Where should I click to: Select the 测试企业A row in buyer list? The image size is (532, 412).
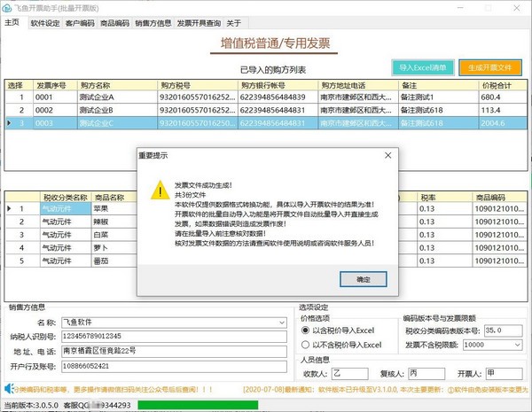106,97
